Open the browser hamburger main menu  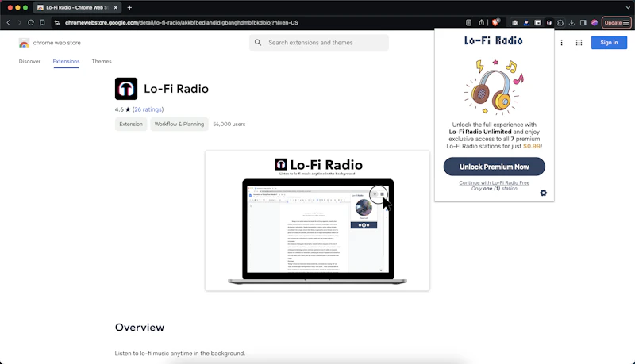[x=626, y=23]
